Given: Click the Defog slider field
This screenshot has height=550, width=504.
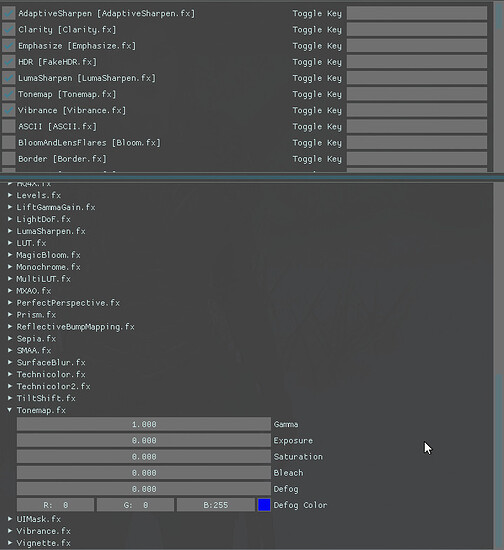Looking at the screenshot, I should click(x=144, y=489).
